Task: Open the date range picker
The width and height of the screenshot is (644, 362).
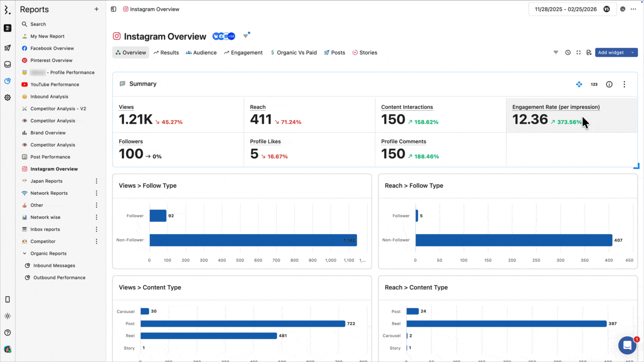Action: (573, 9)
